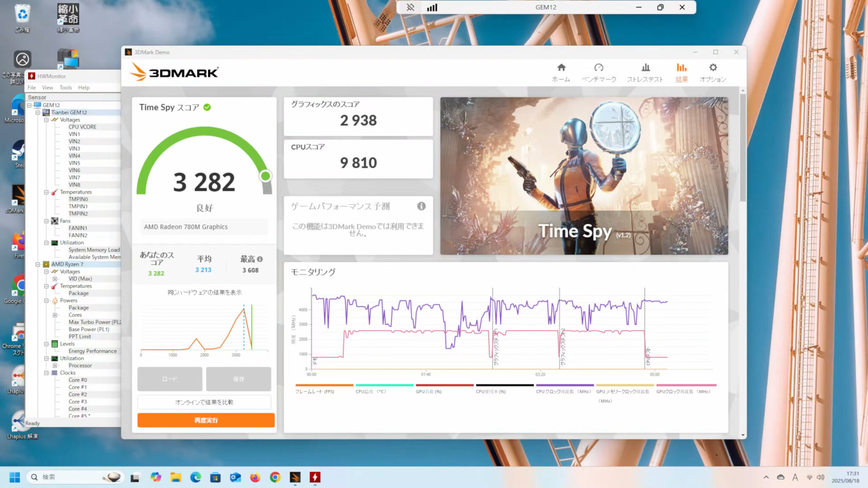The image size is (868, 488).
Task: Collapse the Levels section
Action: point(46,344)
